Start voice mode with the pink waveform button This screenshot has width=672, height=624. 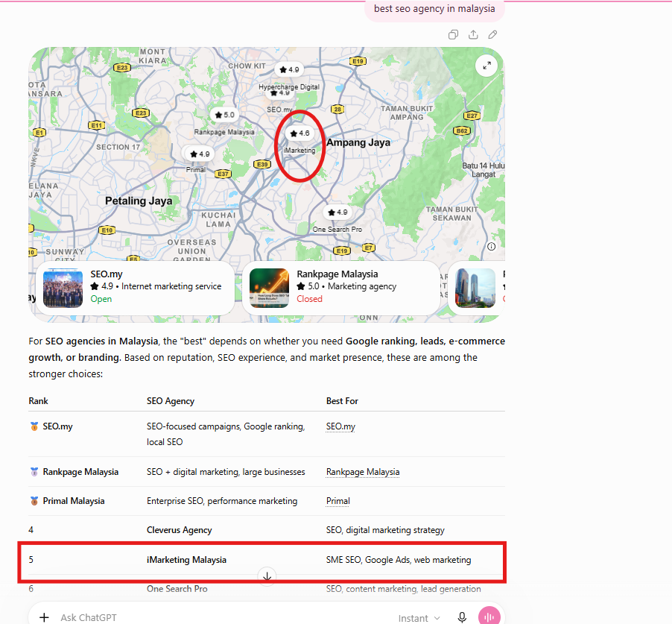pyautogui.click(x=489, y=617)
